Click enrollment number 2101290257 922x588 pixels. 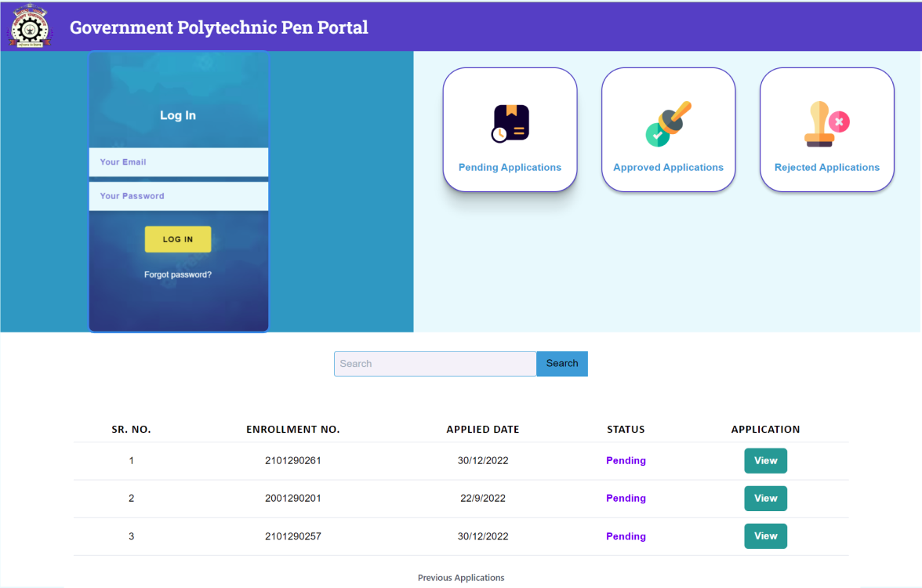click(293, 536)
